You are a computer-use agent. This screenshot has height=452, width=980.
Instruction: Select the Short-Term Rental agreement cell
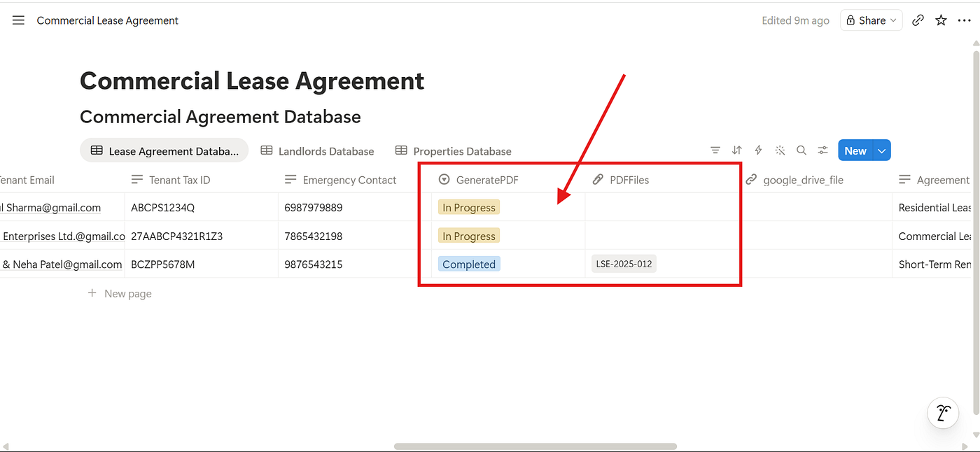pos(932,264)
